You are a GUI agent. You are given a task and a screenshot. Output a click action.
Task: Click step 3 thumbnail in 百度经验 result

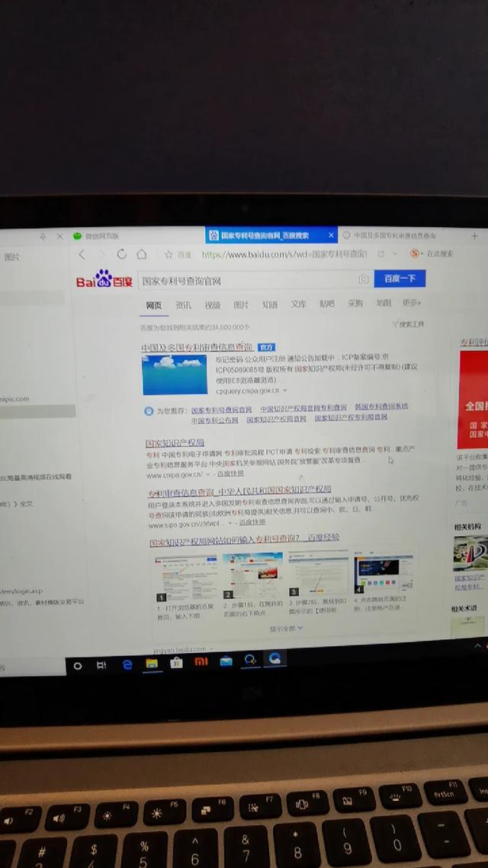(x=319, y=573)
